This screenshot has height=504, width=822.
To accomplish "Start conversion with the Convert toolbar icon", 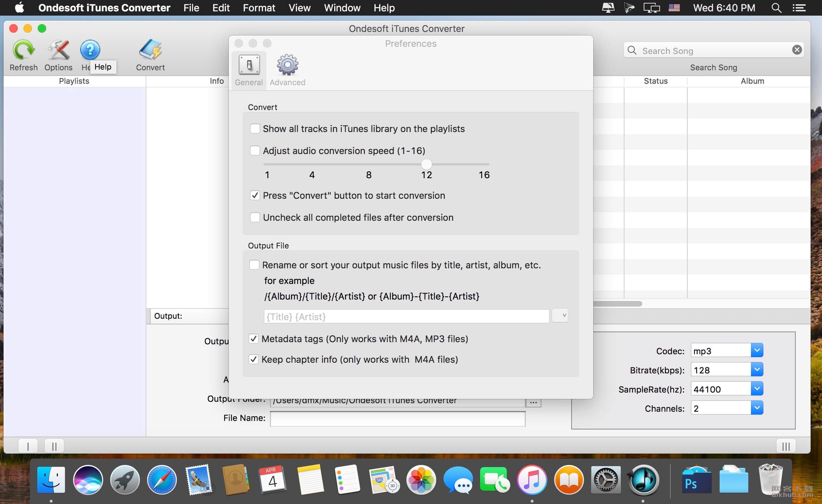I will [x=150, y=50].
